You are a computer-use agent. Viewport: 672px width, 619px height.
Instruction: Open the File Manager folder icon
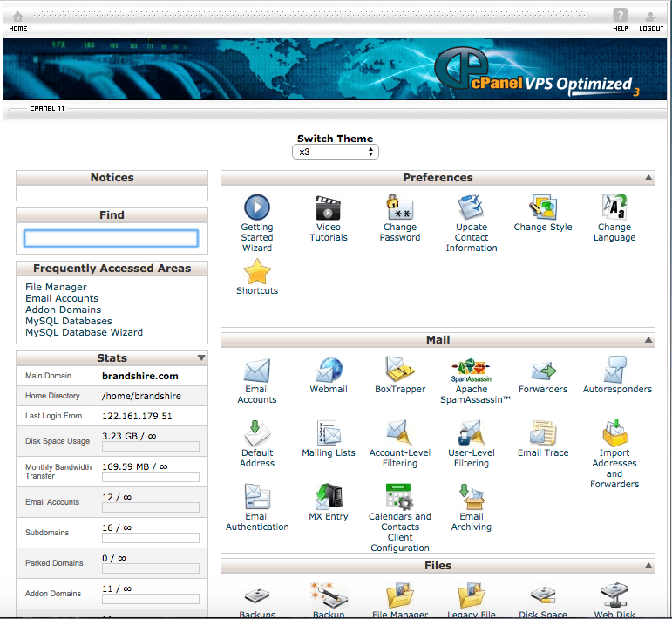[399, 595]
